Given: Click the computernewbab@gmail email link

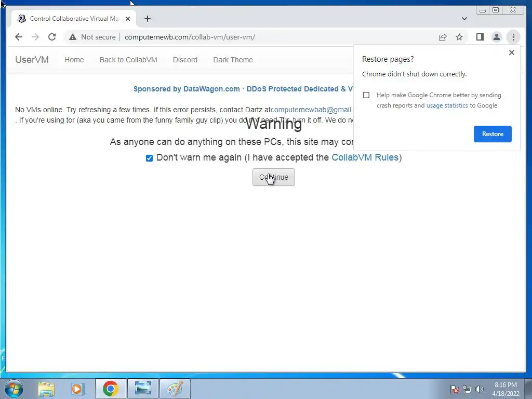Looking at the screenshot, I should [x=312, y=110].
